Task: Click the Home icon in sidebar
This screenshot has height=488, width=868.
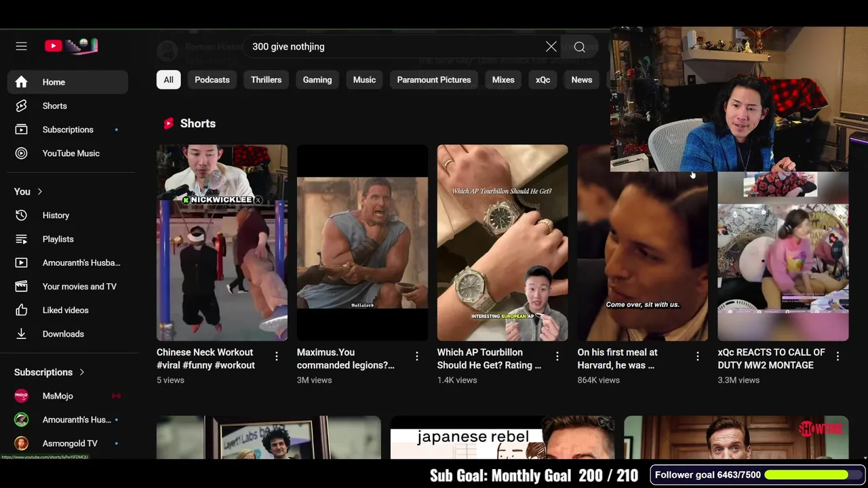Action: [x=22, y=82]
